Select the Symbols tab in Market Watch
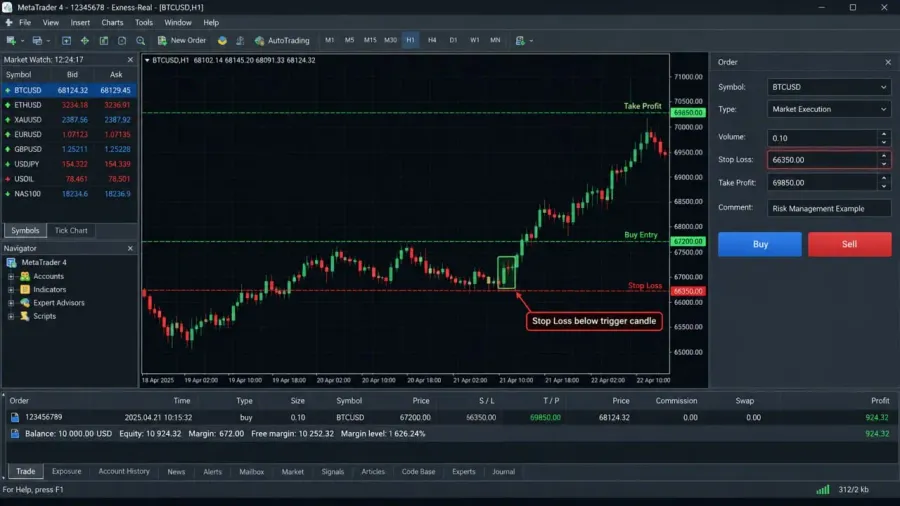Image resolution: width=900 pixels, height=506 pixels. point(25,230)
